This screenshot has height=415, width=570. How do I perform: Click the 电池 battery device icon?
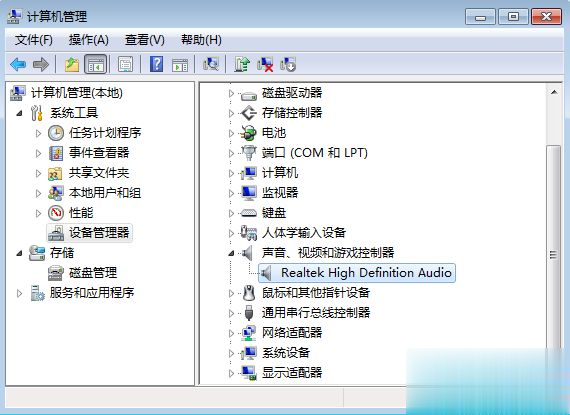(248, 133)
